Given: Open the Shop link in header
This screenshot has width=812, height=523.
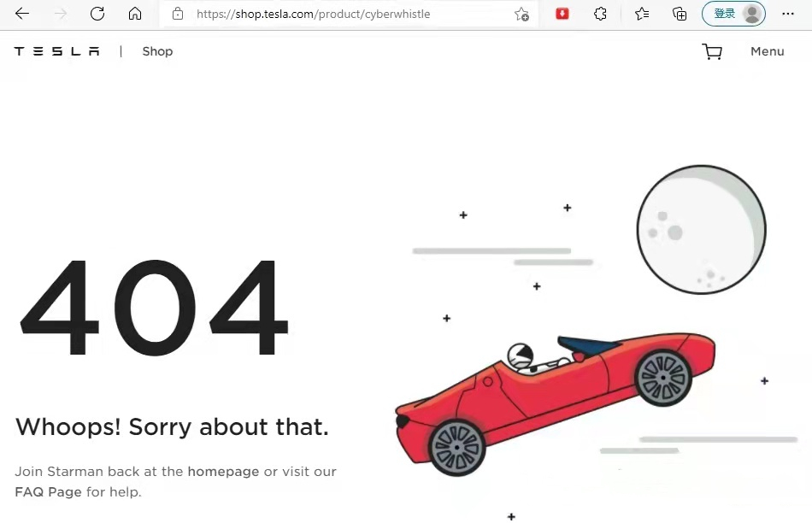Looking at the screenshot, I should tap(157, 51).
